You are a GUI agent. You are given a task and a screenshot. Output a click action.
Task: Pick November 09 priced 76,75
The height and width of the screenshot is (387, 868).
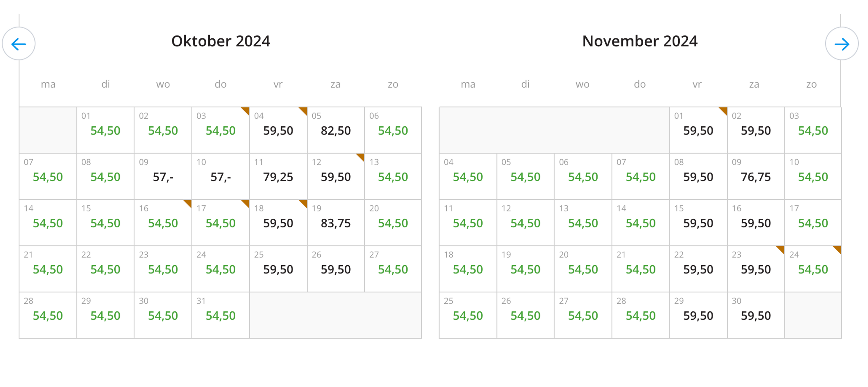756,177
